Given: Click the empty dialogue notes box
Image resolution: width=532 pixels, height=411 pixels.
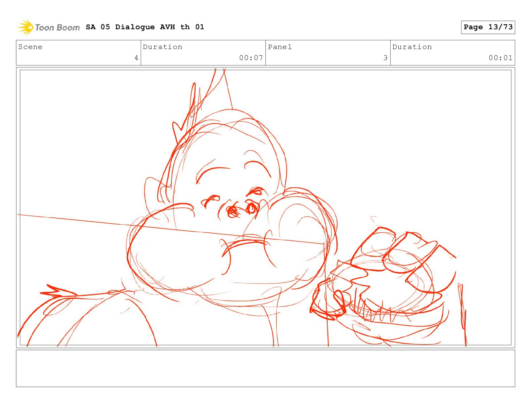Looking at the screenshot, I should pyautogui.click(x=265, y=368).
